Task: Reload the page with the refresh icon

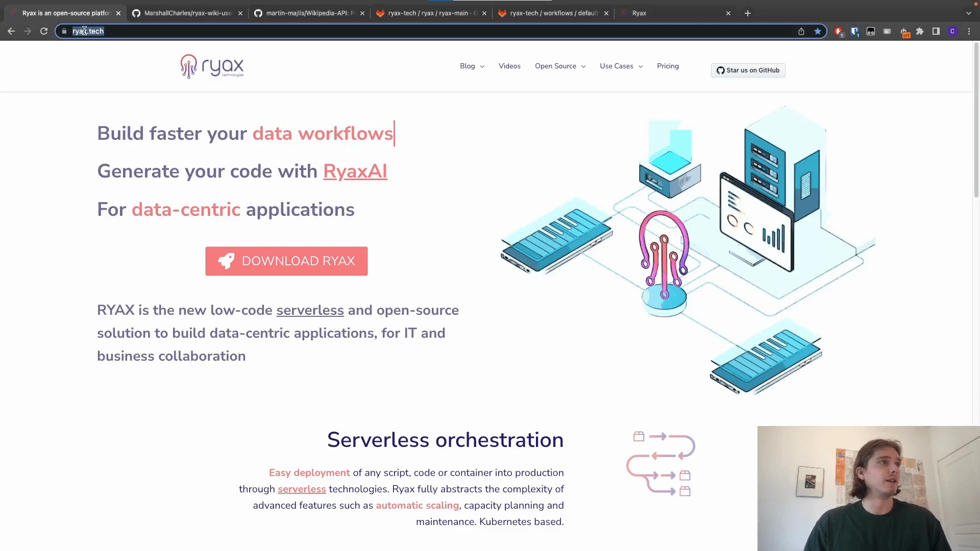Action: 44,31
